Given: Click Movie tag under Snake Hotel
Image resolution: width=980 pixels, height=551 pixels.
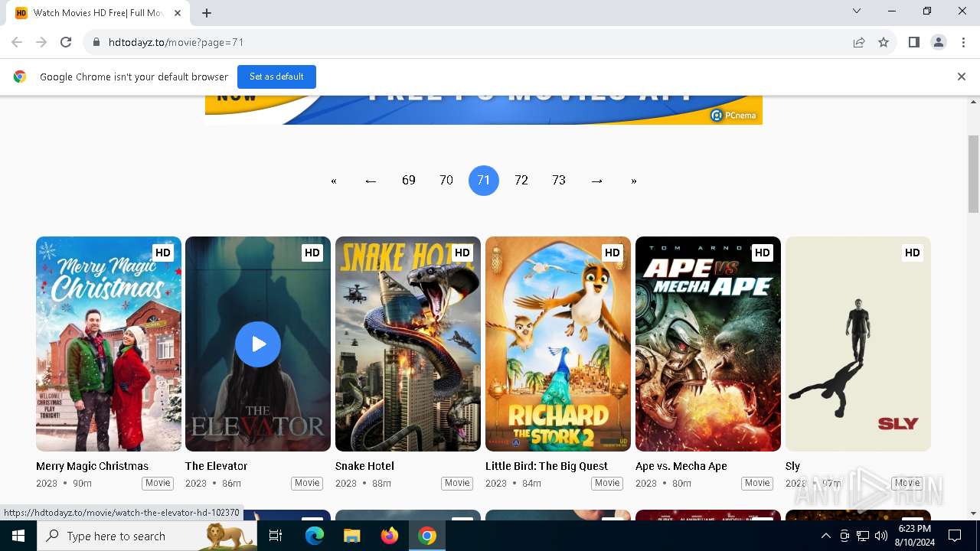Looking at the screenshot, I should point(457,483).
